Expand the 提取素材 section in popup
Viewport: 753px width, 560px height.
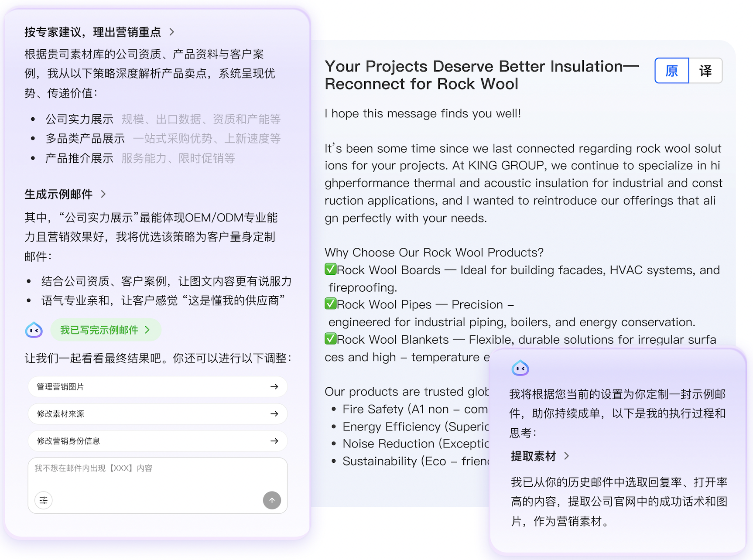pos(567,456)
